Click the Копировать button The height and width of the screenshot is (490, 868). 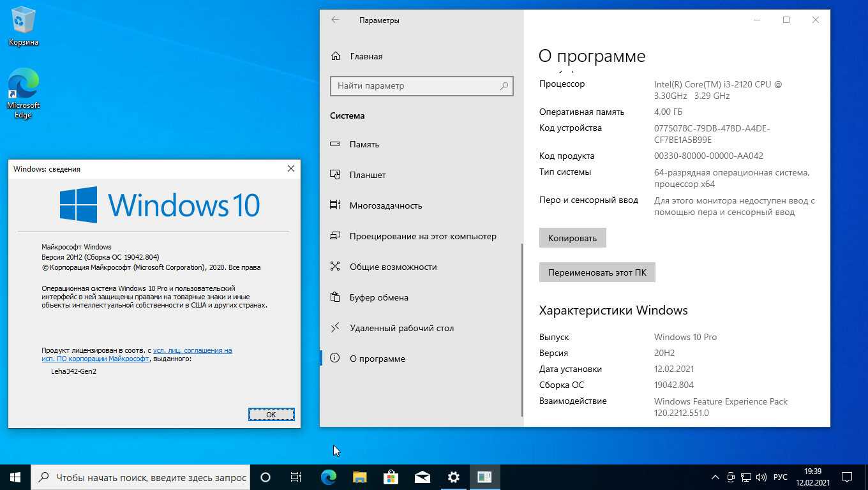pyautogui.click(x=572, y=238)
